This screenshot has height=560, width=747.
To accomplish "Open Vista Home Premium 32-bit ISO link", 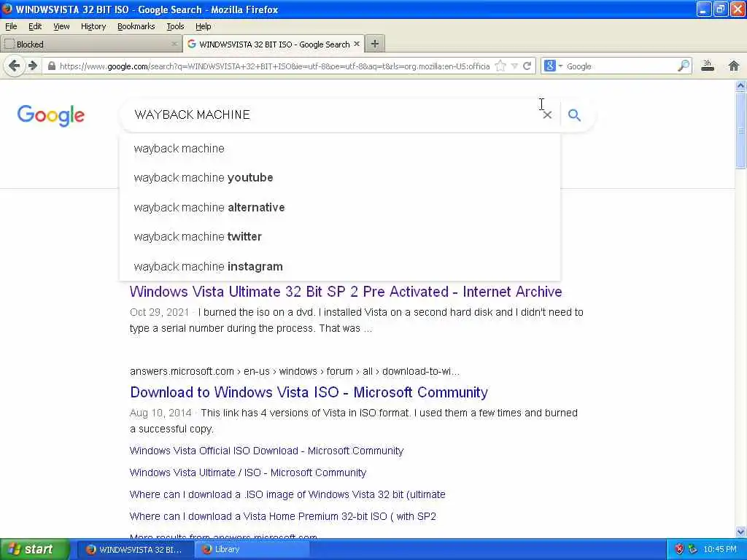I will point(282,516).
